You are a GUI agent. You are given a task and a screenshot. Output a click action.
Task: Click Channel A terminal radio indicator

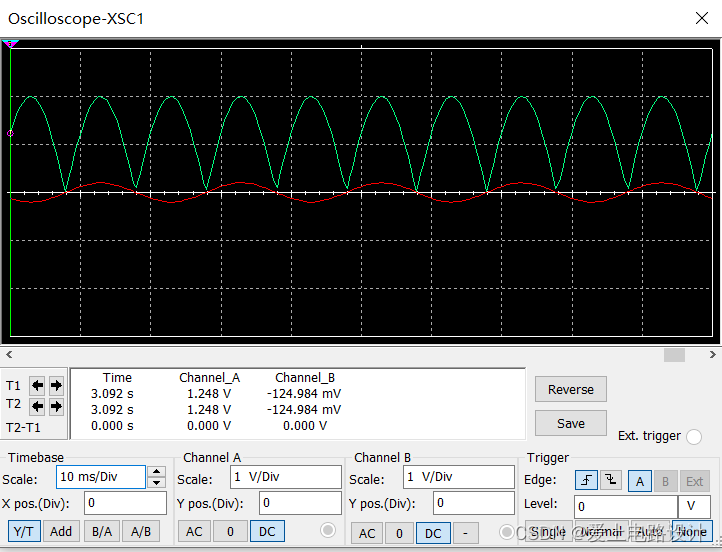coord(328,530)
